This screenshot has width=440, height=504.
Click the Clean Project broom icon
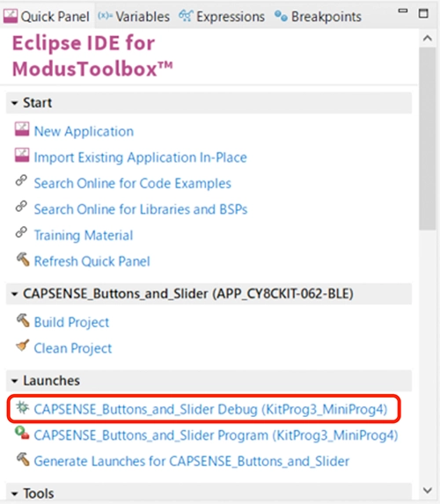[x=23, y=346]
